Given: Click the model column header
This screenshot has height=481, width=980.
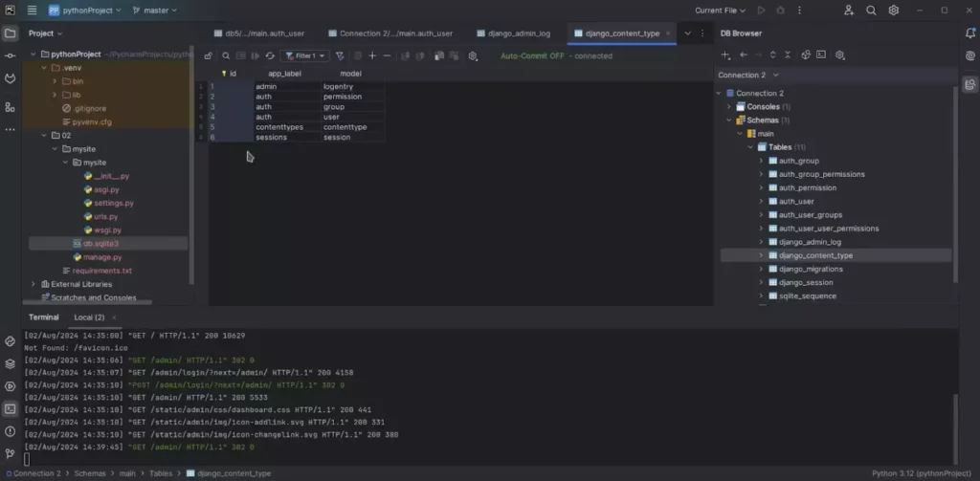Looking at the screenshot, I should [x=350, y=74].
